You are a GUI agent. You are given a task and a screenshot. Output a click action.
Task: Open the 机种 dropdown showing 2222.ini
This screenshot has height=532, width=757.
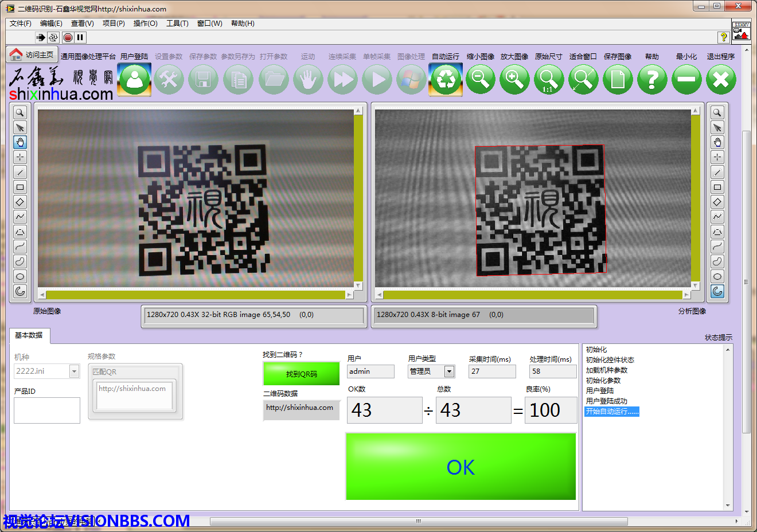pyautogui.click(x=74, y=371)
